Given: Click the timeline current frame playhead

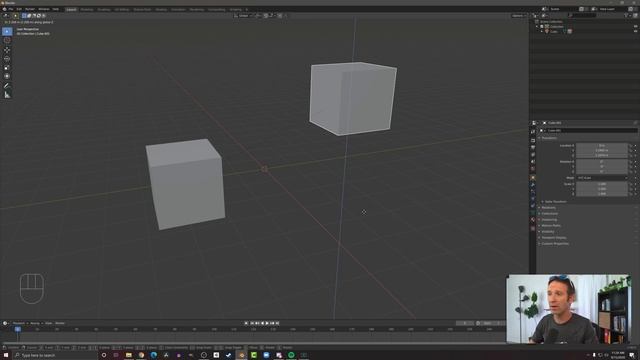Looking at the screenshot, I should 18,329.
